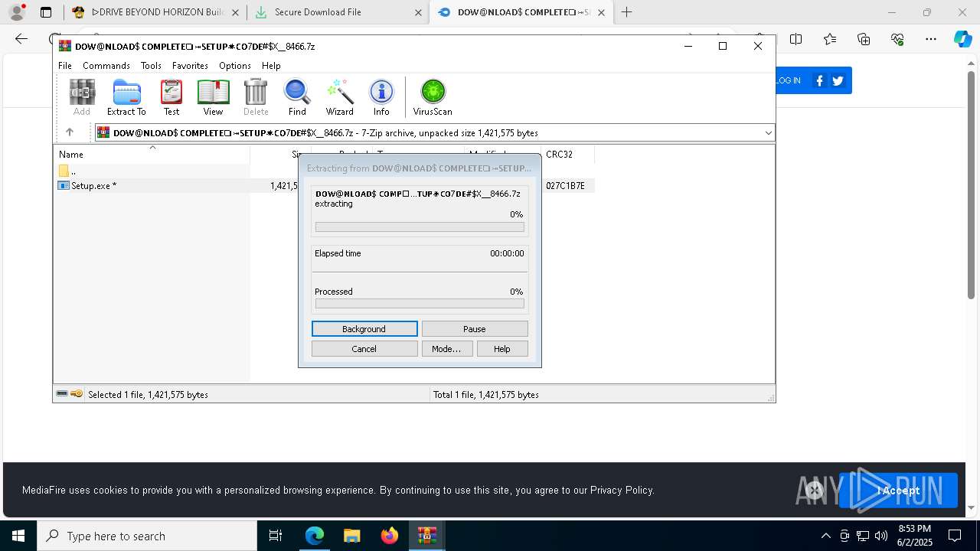
Task: Open Task View on taskbar
Action: [x=276, y=536]
